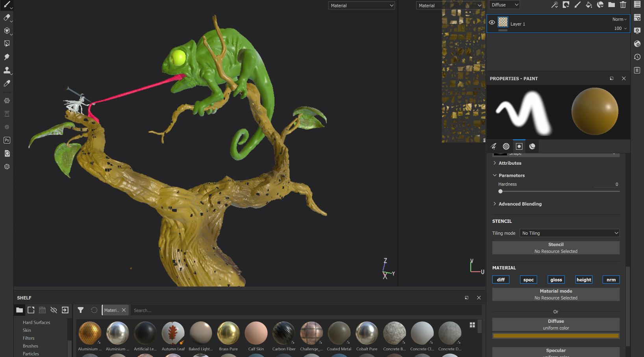
Task: Select the Magic Wand icon above the layers
Action: click(554, 5)
